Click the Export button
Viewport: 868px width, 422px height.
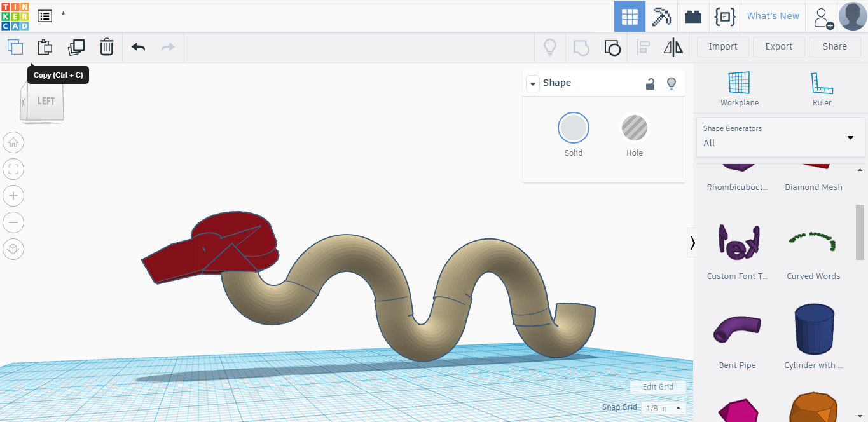(x=779, y=46)
